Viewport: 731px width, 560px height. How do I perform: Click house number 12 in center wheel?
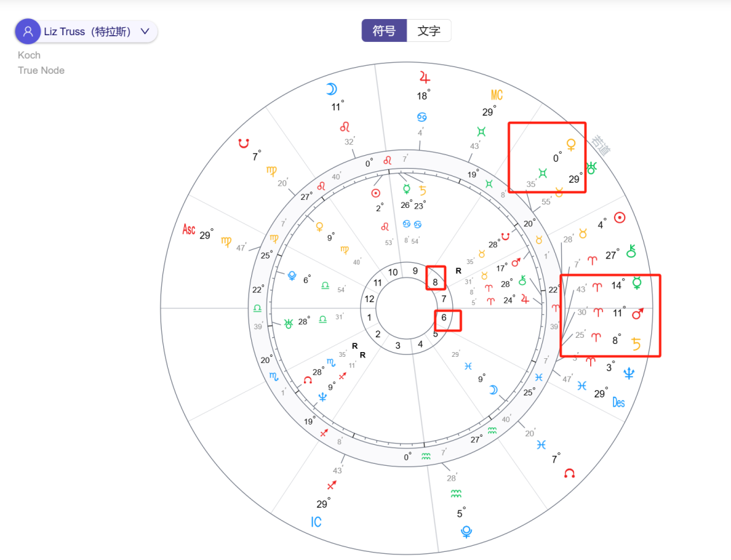point(369,299)
